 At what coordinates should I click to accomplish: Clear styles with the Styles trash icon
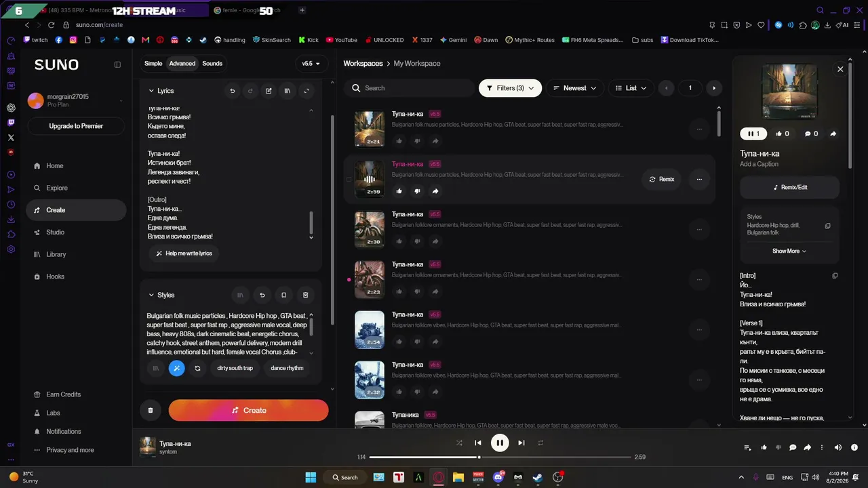point(305,295)
